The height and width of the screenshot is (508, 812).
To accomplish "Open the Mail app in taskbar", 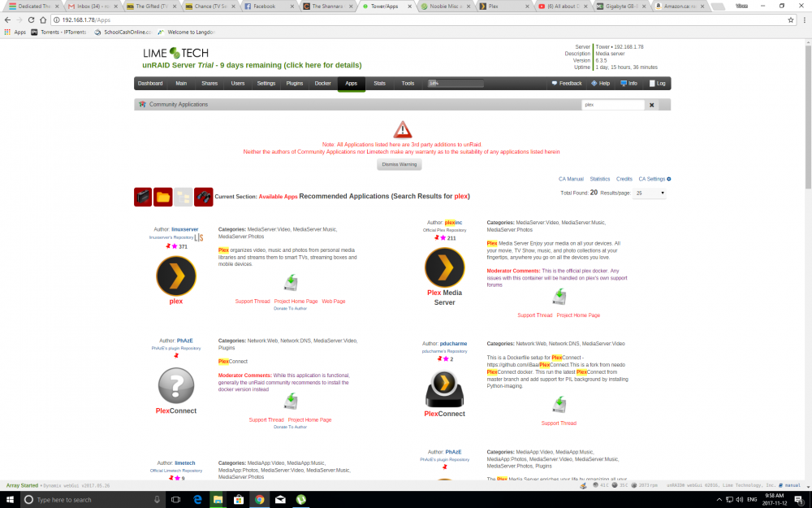I will (280, 500).
